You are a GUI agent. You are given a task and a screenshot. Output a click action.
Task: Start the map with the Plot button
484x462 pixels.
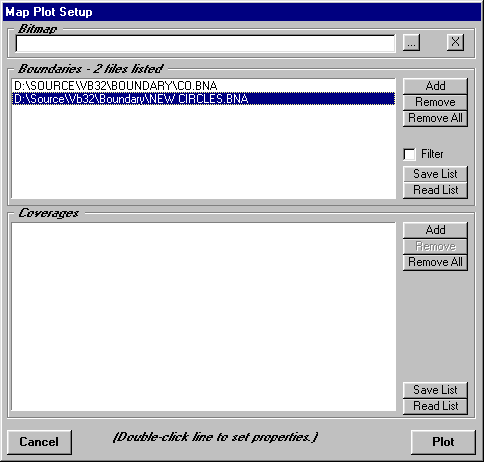(x=443, y=442)
